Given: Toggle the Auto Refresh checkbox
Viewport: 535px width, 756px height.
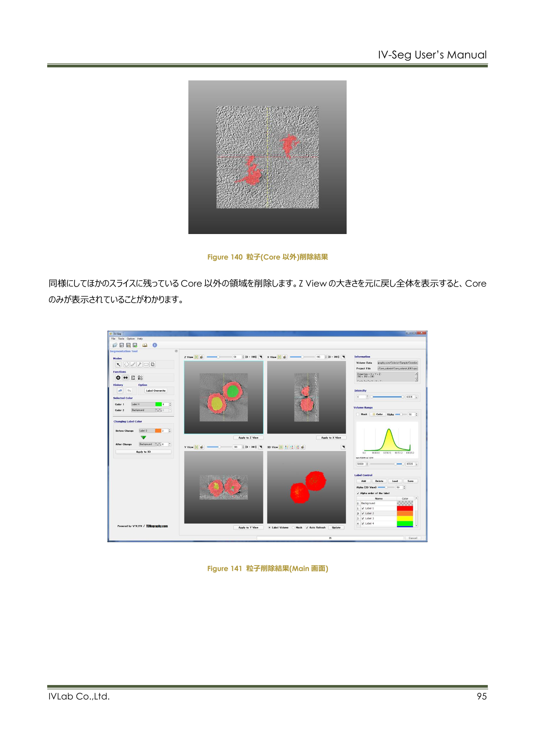Looking at the screenshot, I should point(307,527).
